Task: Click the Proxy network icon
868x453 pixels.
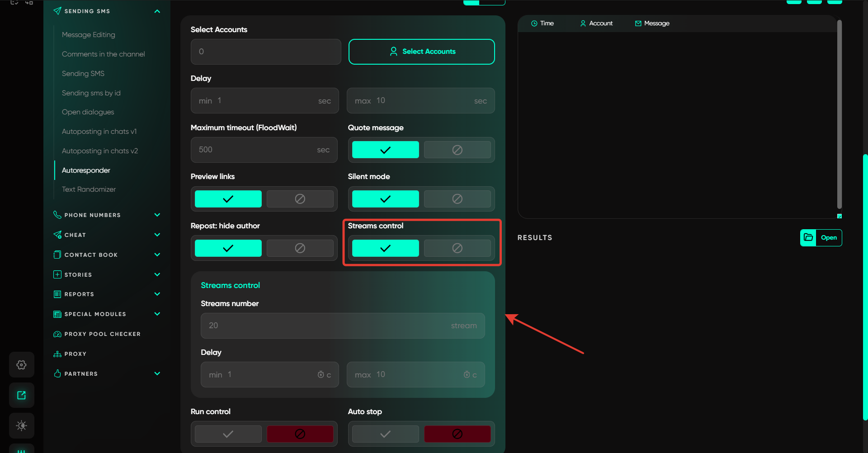Action: (x=57, y=354)
